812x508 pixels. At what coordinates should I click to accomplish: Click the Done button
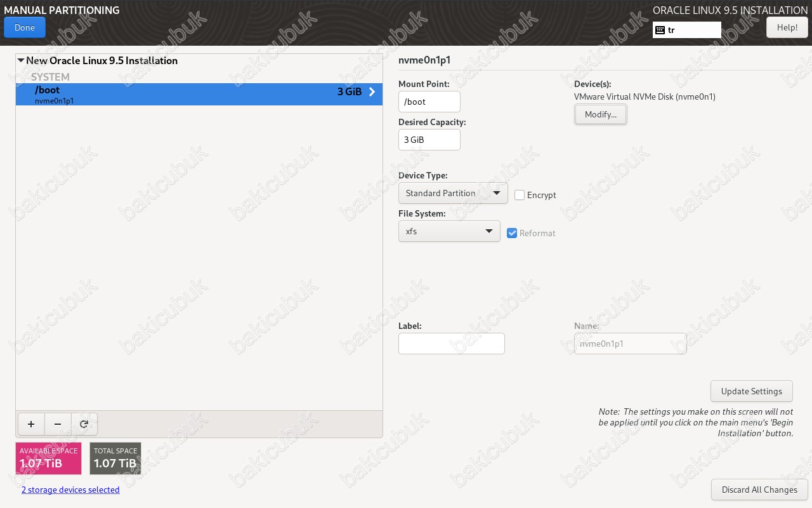(x=25, y=27)
